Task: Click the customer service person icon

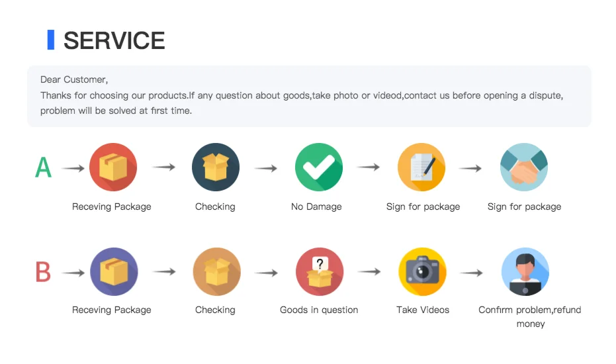Action: 525,271
